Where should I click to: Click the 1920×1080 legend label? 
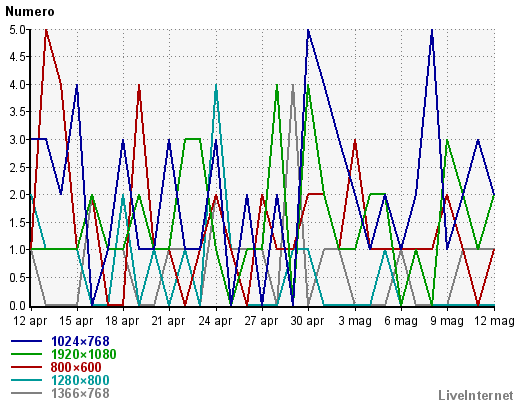point(84,354)
